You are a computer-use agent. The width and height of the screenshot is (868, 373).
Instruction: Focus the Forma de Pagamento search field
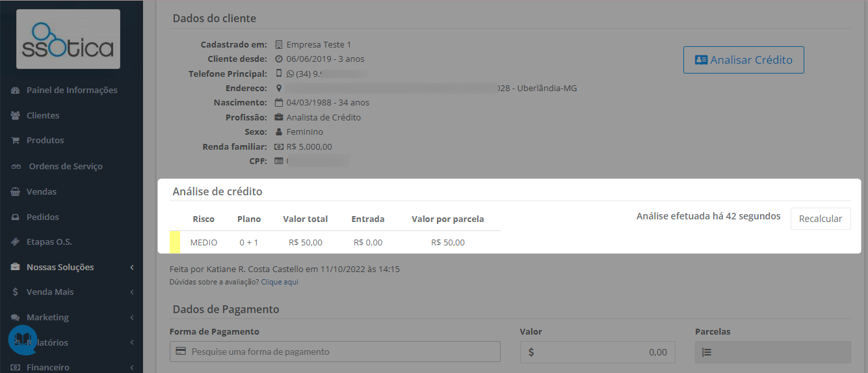click(x=335, y=352)
